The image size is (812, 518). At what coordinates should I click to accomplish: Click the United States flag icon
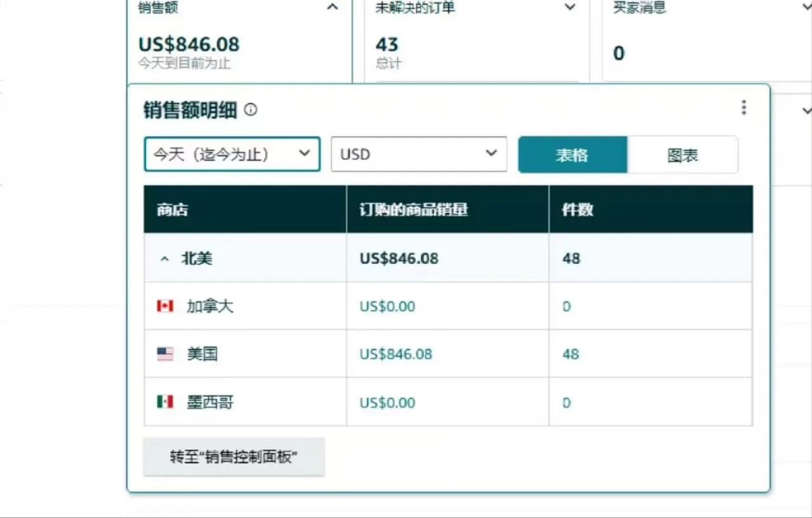(165, 354)
